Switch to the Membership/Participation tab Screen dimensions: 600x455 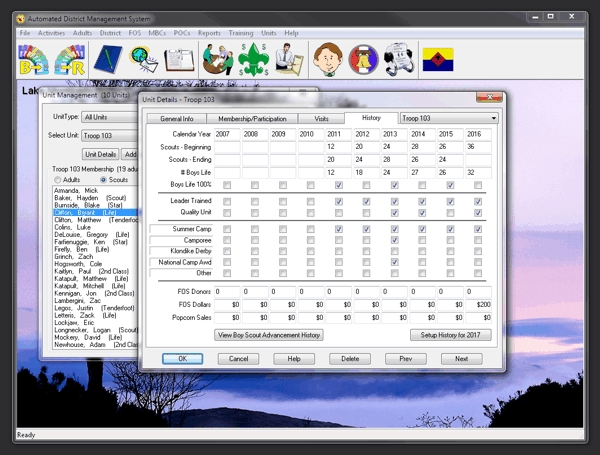click(252, 119)
